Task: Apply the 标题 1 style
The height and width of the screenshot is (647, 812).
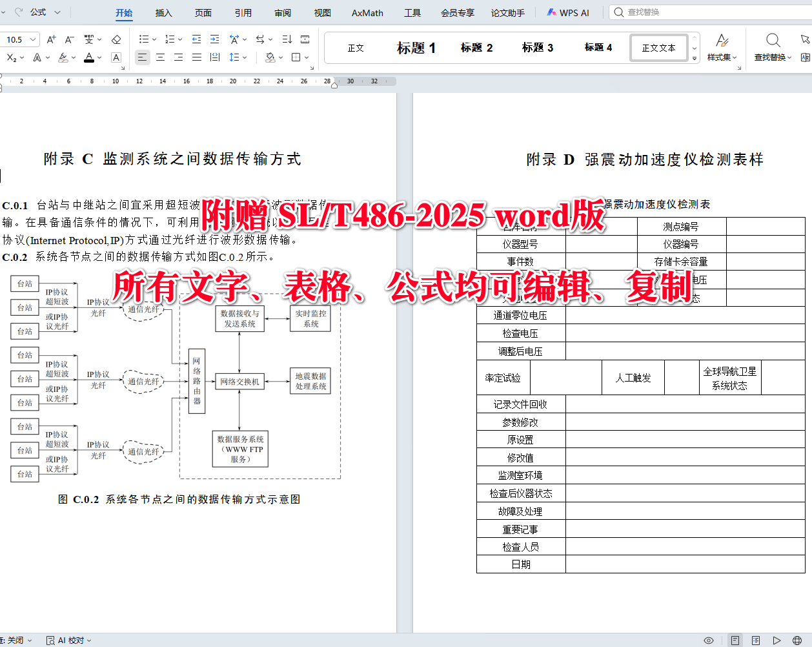Action: [x=416, y=48]
